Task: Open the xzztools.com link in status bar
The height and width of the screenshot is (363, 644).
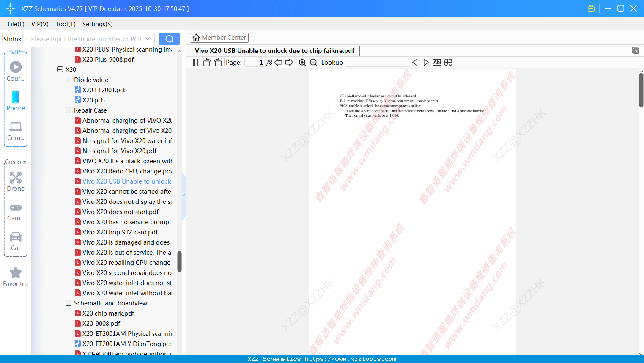Action: pos(350,359)
